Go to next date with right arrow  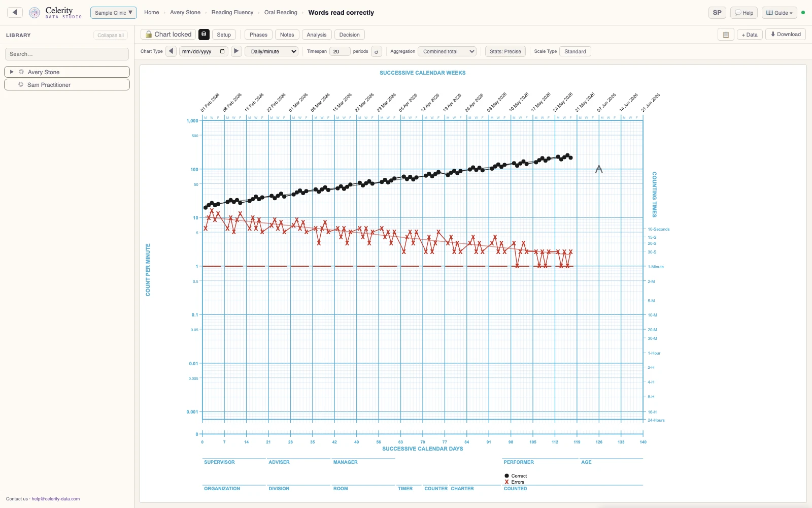[236, 51]
